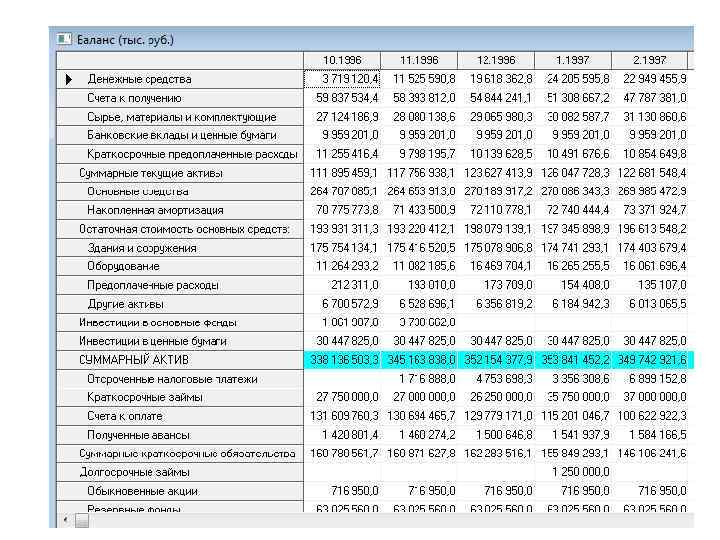Click the cell 47 787 381,0
720x540 pixels.
pos(650,98)
